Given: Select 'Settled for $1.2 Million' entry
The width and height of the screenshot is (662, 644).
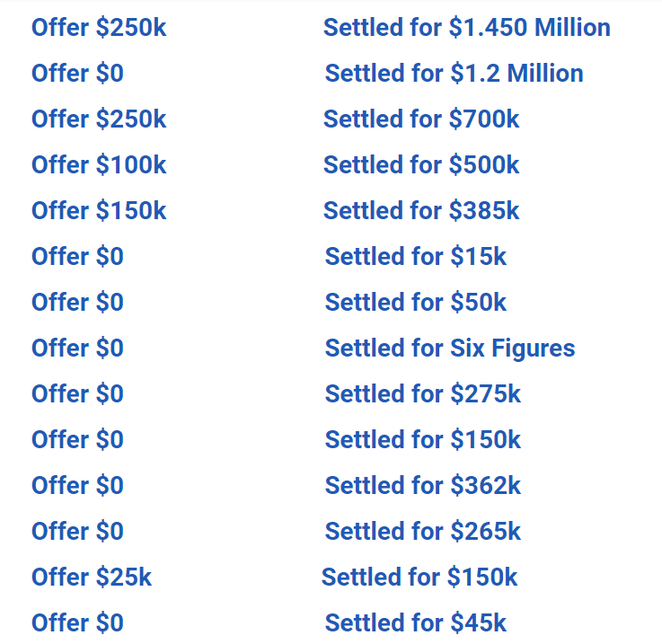Looking at the screenshot, I should coord(454,74).
